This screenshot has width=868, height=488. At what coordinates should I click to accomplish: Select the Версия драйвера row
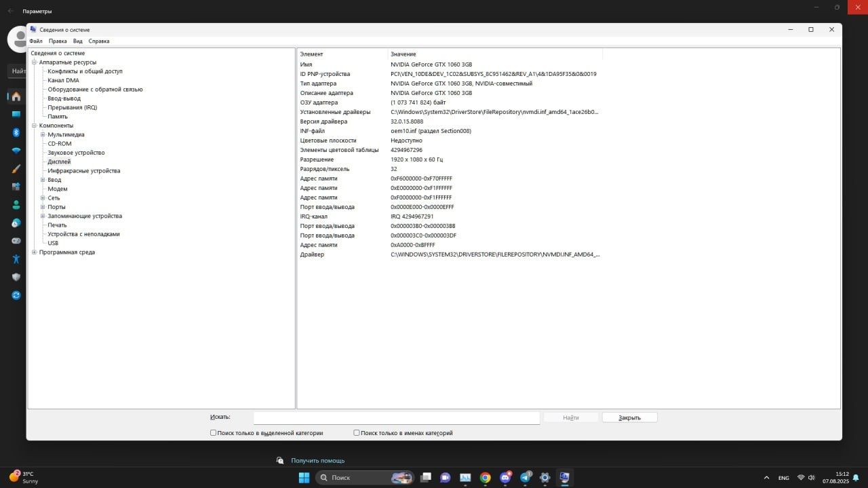[450, 121]
